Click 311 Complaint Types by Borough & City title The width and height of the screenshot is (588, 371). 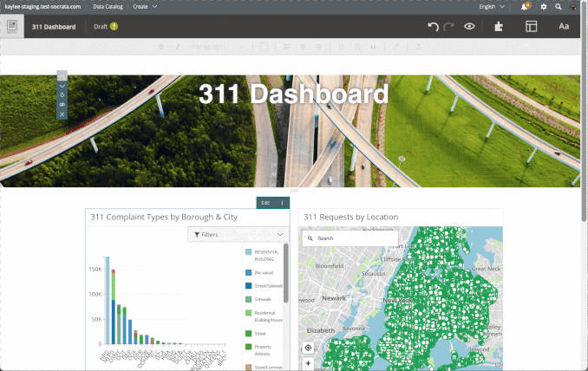coord(164,217)
